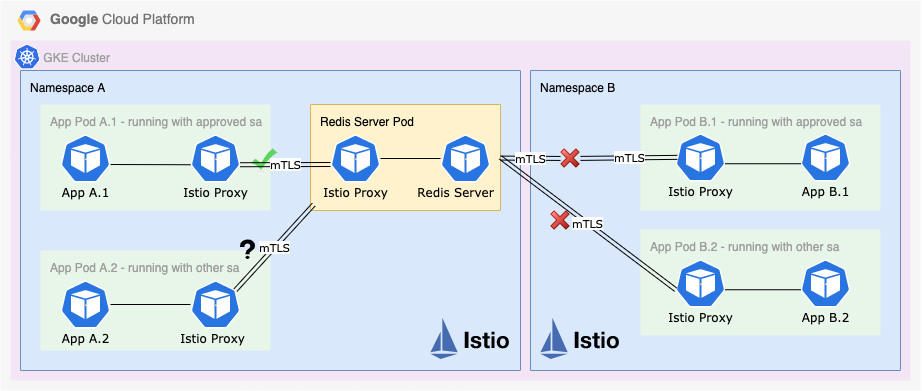
Task: Click "Istio Proxy" caption inside App Pod B.2
Action: tap(700, 318)
